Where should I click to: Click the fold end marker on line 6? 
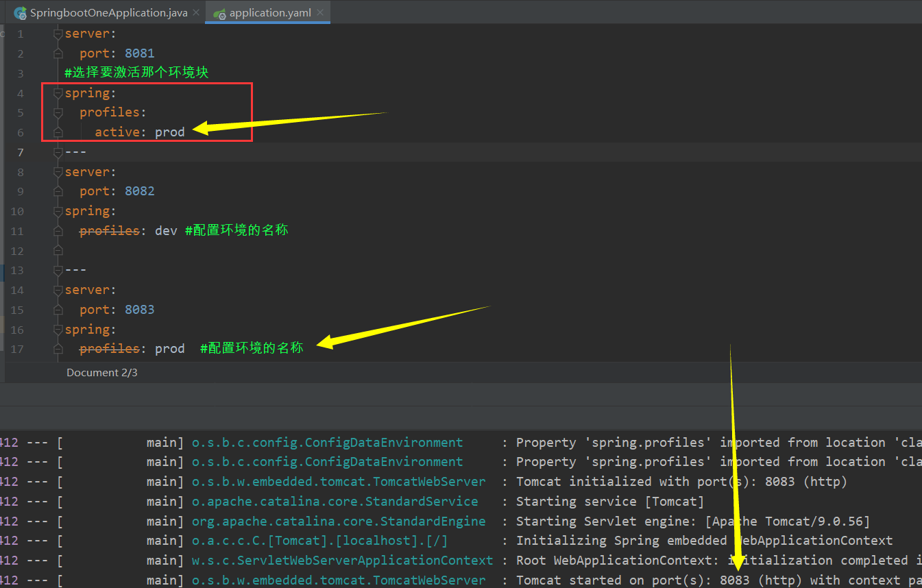58,132
